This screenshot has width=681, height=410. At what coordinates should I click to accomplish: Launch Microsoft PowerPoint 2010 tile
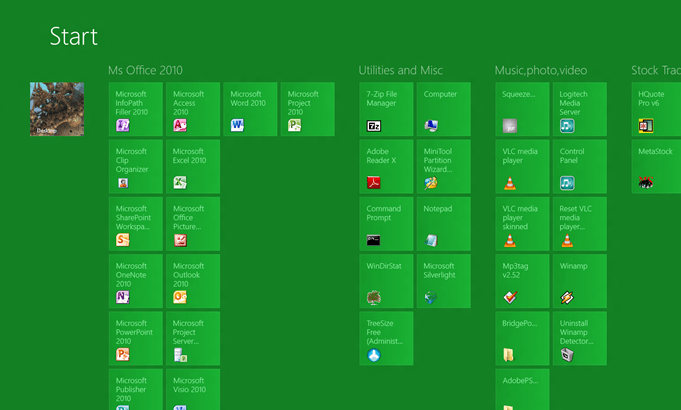(136, 338)
